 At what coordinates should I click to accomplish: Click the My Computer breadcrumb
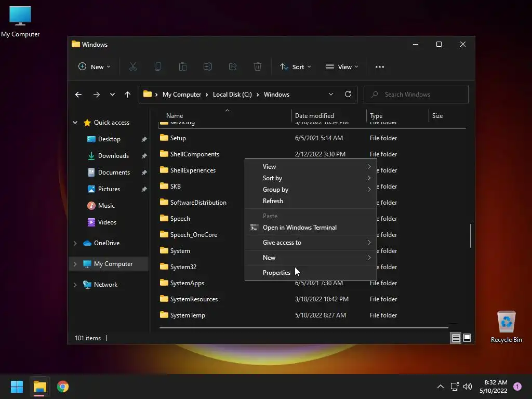(x=182, y=95)
